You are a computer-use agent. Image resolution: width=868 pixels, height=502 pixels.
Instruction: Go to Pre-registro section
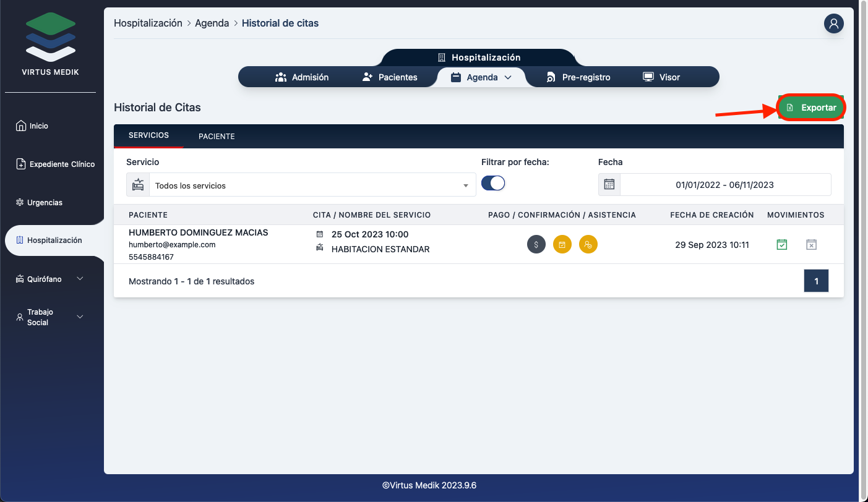pos(578,77)
